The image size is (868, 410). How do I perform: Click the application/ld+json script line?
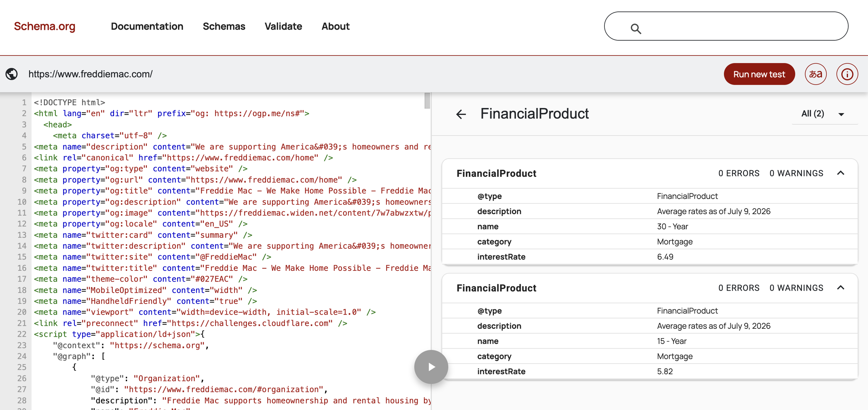[x=119, y=334]
